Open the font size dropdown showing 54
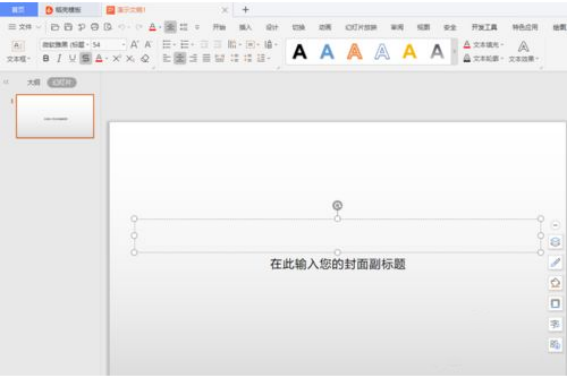567x378 pixels. pos(108,44)
